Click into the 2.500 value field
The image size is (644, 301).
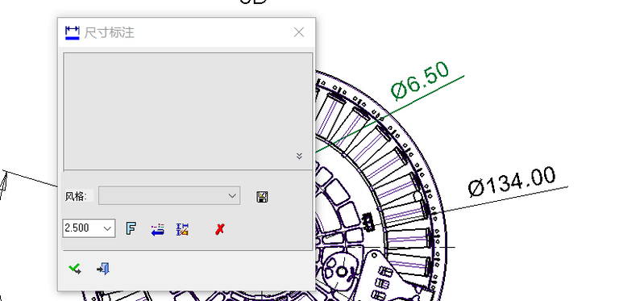pos(82,228)
